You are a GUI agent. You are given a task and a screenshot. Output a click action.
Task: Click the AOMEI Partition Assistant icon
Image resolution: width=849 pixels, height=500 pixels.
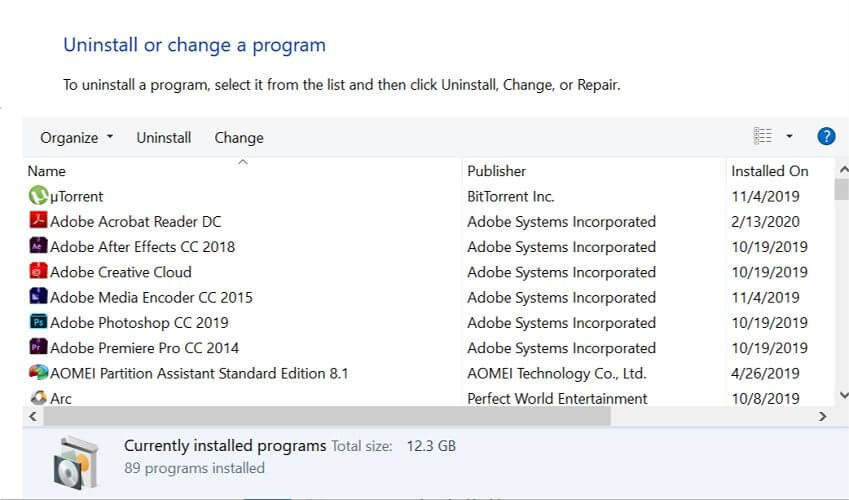[x=38, y=372]
